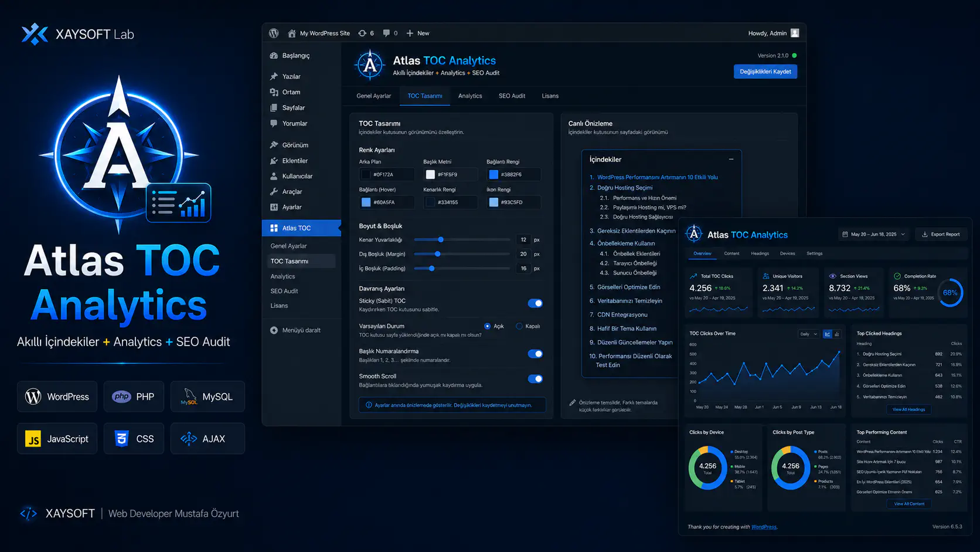The height and width of the screenshot is (552, 980).
Task: Click the Ayarlar settings icon in sidebar
Action: click(274, 207)
